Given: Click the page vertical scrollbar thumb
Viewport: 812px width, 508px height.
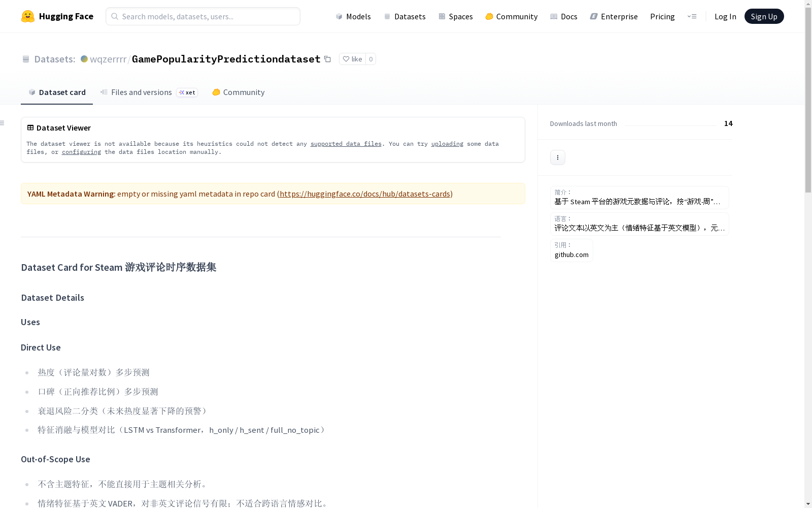Looking at the screenshot, I should 808,101.
